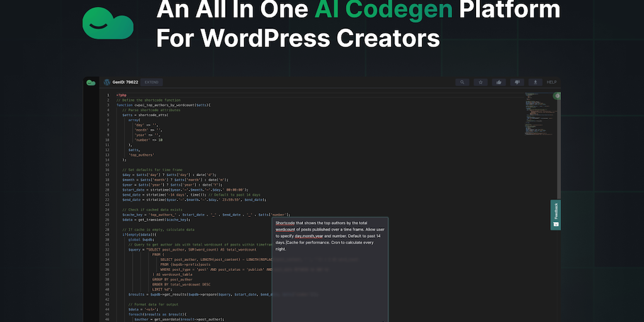The height and width of the screenshot is (322, 644).
Task: Click the "foreach($results as $result){" line
Action: [157, 314]
